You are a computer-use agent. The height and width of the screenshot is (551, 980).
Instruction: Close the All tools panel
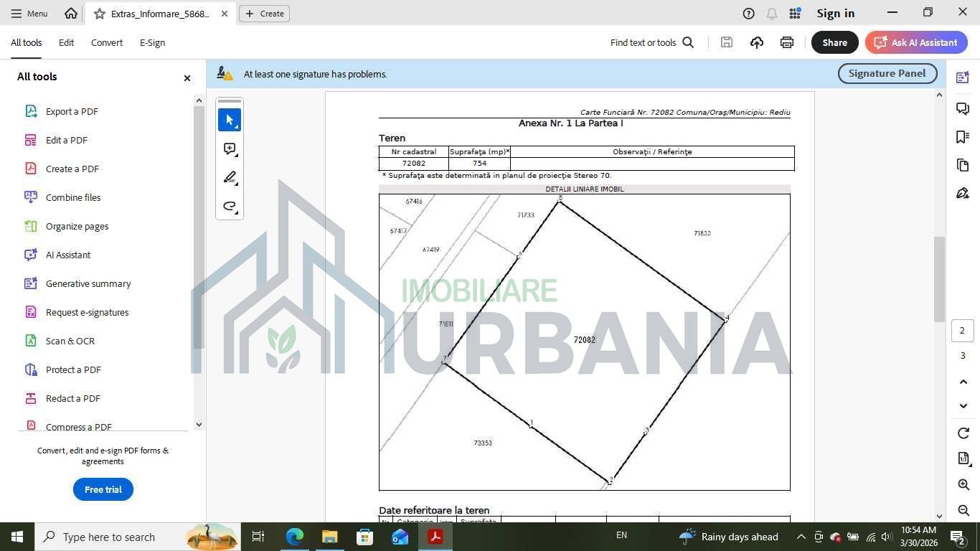coord(187,77)
